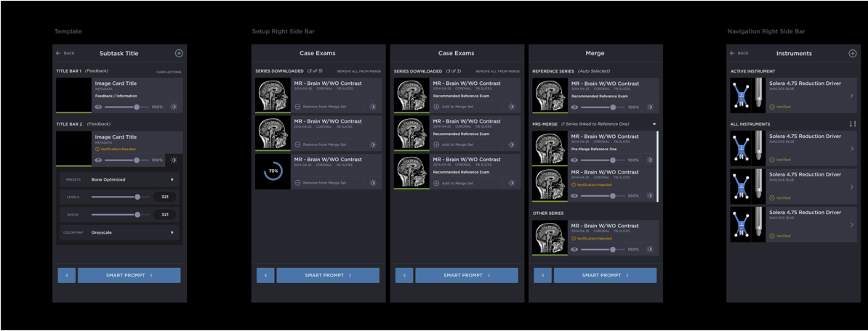Click brightness icon on Reference Series card
The image size is (868, 331).
pos(650,107)
